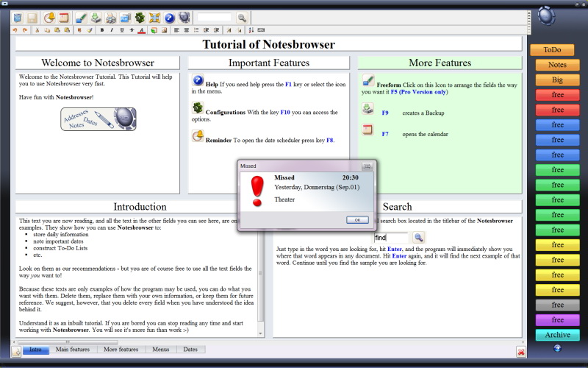
Task: Cut selection with scissors icon
Action: pos(37,30)
